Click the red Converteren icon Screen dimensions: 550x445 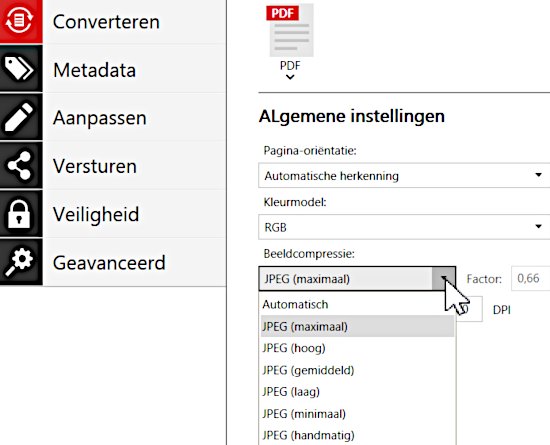point(21,21)
